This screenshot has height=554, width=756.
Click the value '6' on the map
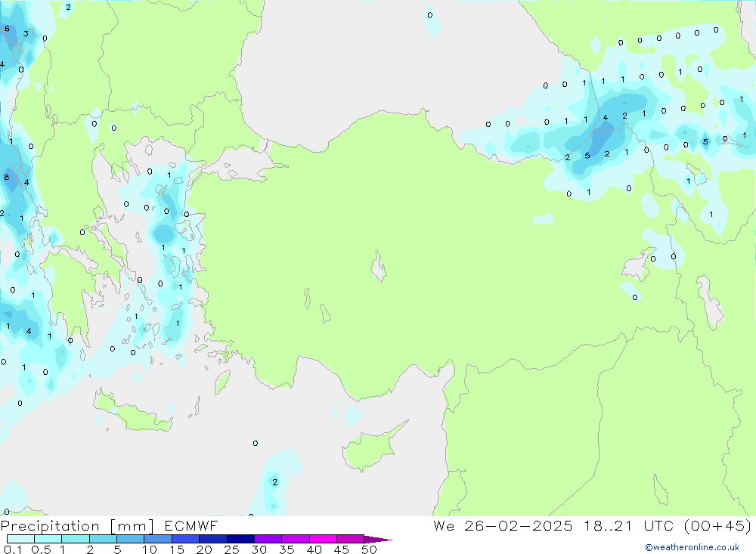point(7,29)
